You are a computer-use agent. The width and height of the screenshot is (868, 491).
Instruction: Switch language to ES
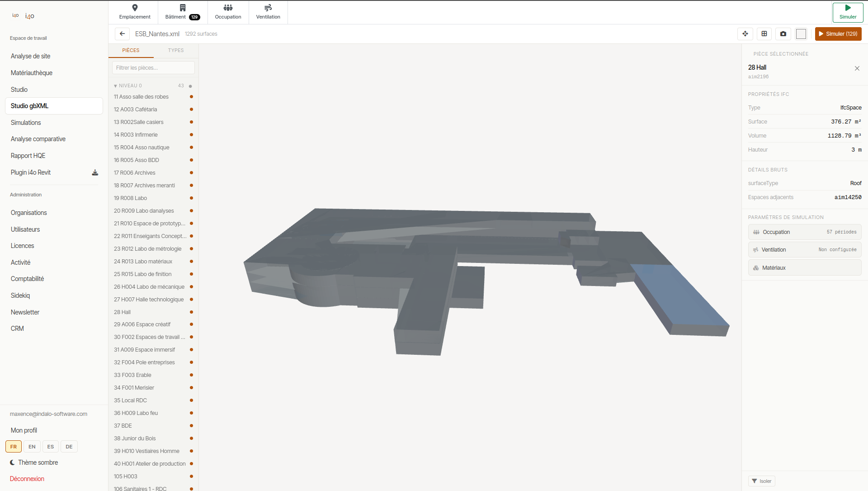[51, 447]
